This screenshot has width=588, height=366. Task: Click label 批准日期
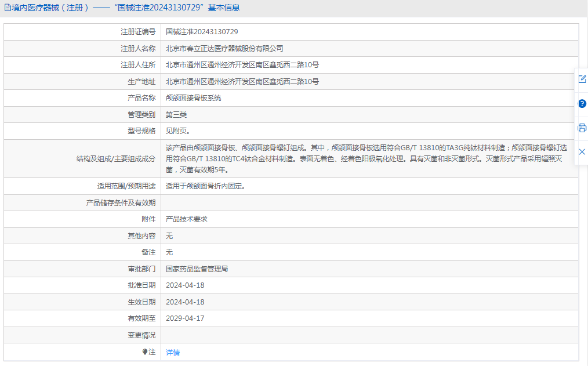point(141,285)
